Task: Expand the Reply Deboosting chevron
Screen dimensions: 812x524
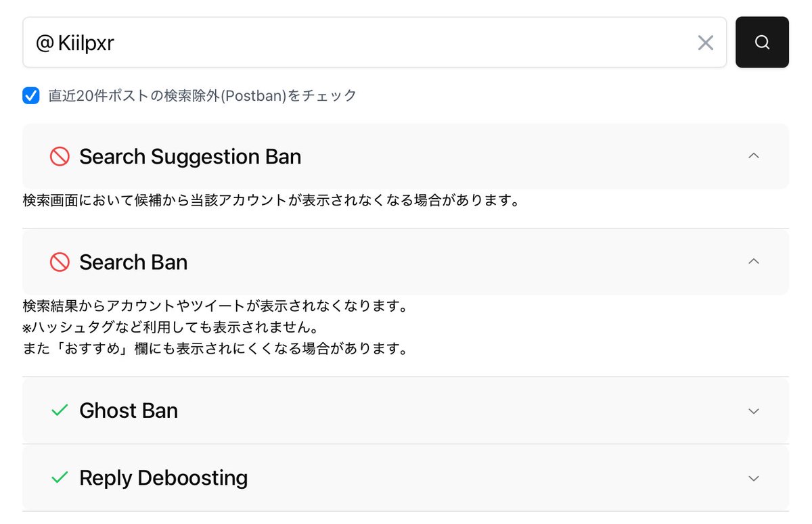Action: click(x=754, y=478)
